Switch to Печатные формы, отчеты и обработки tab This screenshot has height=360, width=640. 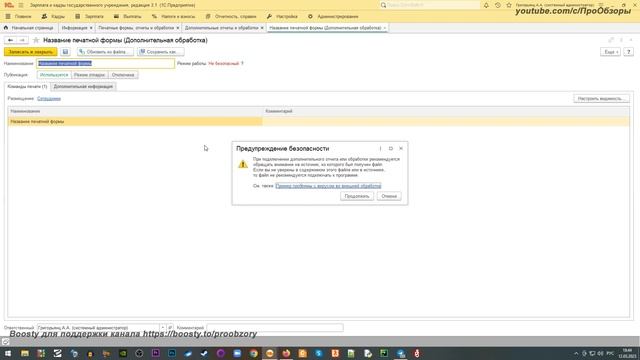(x=136, y=28)
